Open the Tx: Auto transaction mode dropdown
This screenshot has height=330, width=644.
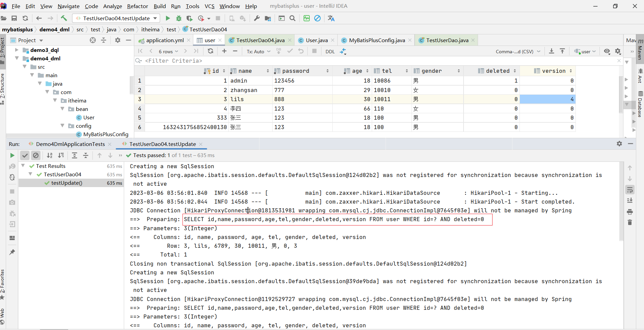click(258, 52)
